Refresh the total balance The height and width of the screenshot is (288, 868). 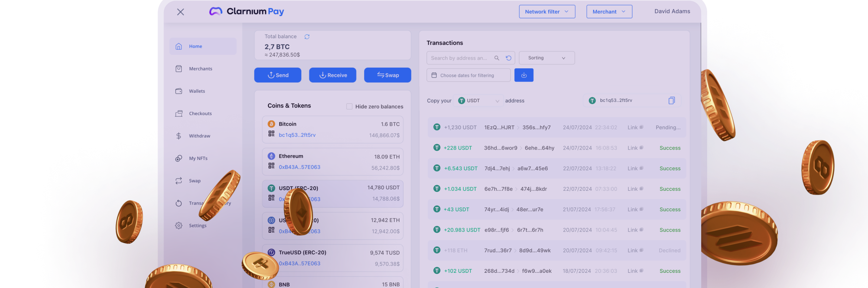tap(307, 37)
